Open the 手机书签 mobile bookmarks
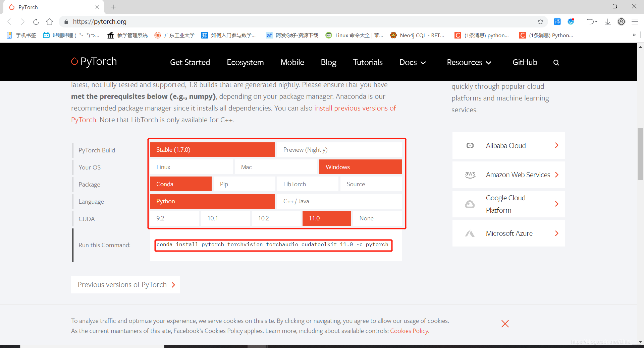Screen dimensions: 644x348 tap(21, 35)
